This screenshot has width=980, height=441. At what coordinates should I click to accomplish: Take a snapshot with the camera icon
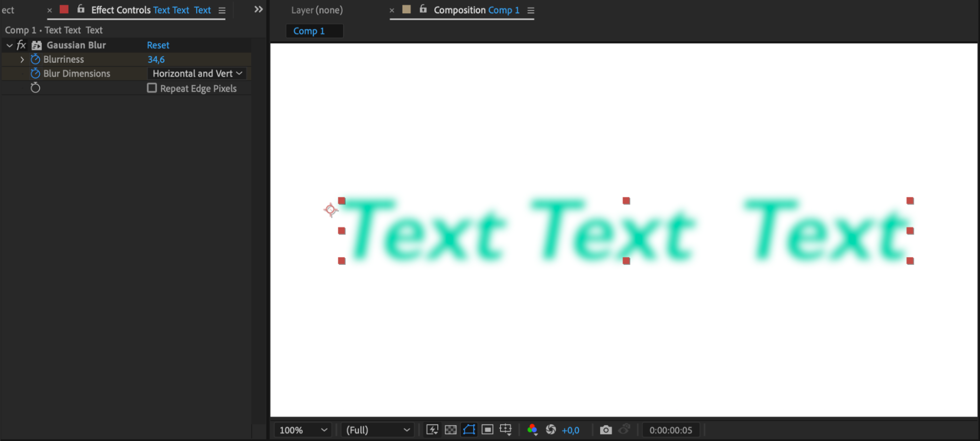[x=606, y=430]
